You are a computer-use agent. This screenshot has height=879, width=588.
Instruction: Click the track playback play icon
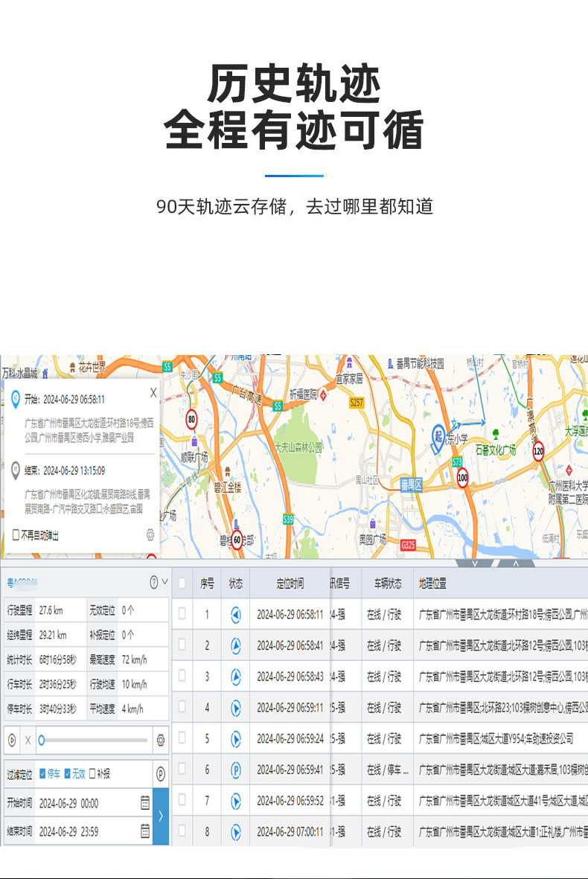click(12, 741)
